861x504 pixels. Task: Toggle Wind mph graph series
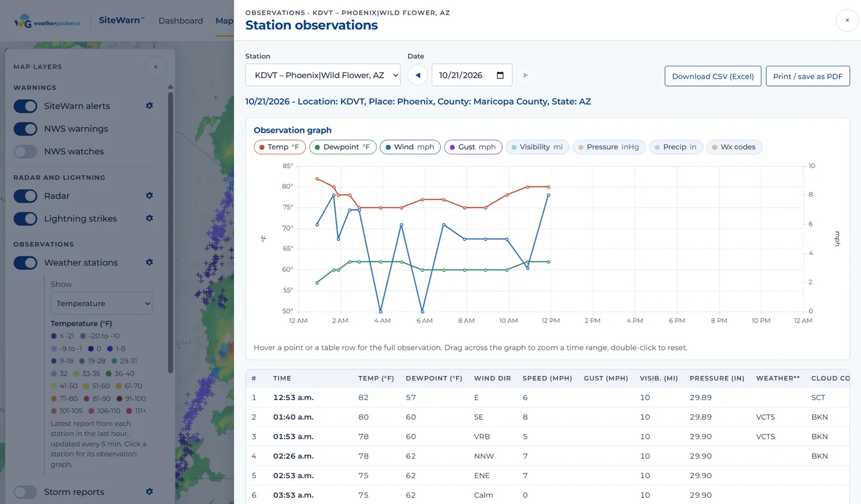pyautogui.click(x=410, y=147)
